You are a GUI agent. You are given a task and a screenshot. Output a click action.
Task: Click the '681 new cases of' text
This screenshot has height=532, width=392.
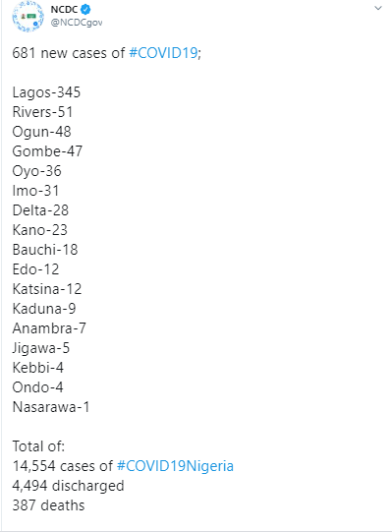coord(69,53)
